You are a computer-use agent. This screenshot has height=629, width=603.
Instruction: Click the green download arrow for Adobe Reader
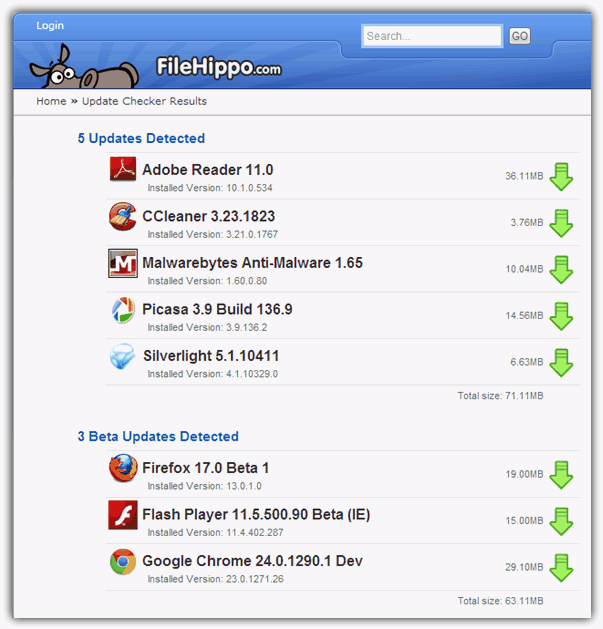point(561,177)
